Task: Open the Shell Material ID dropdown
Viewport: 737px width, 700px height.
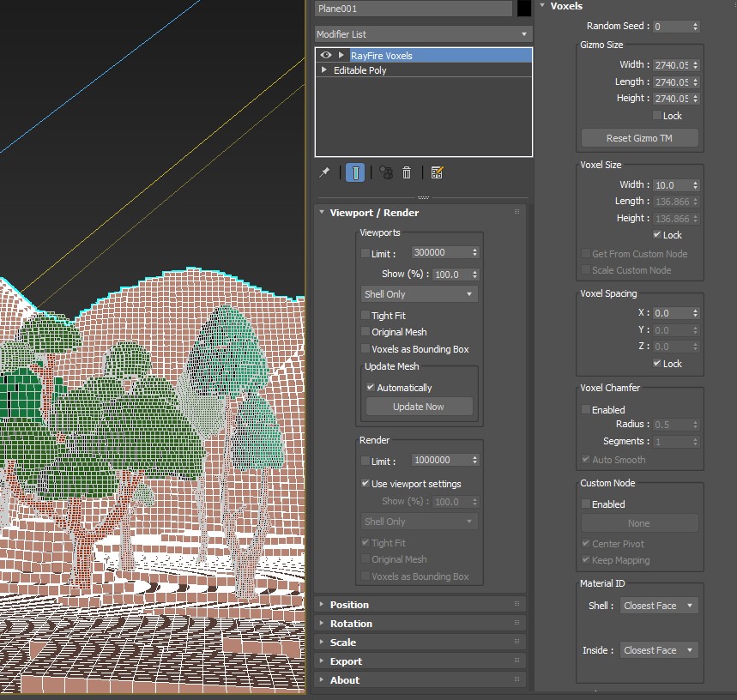Action: (x=658, y=606)
